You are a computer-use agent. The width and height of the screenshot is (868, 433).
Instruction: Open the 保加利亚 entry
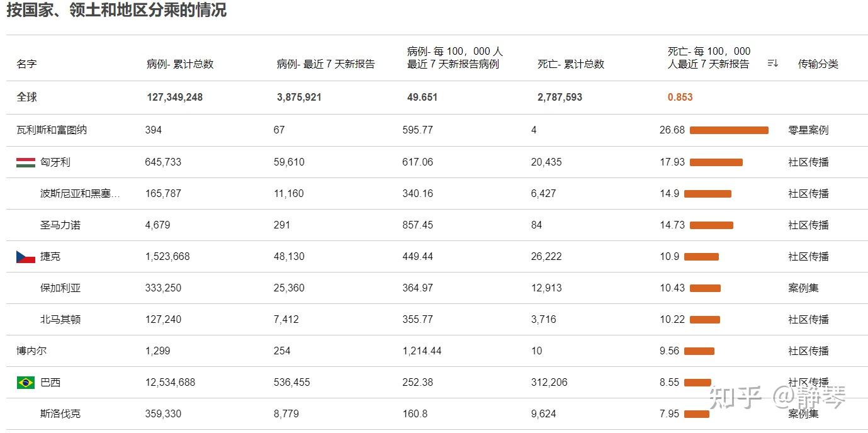60,288
